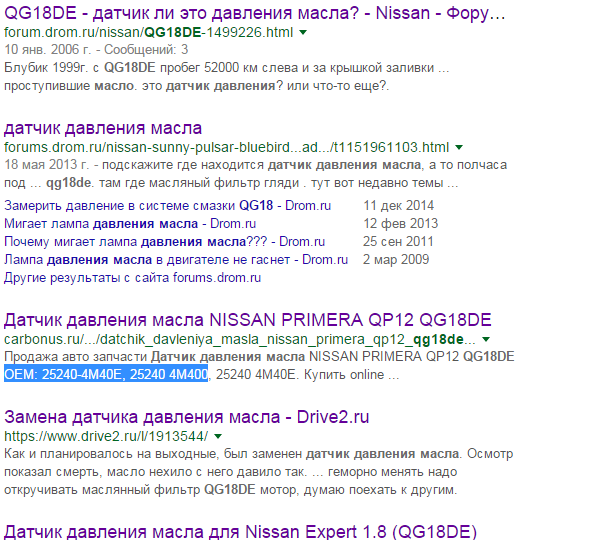
Task: Click the forums.drom.ru/nissan-sunny-pulsar-bluebird URL text
Action: pos(226,147)
